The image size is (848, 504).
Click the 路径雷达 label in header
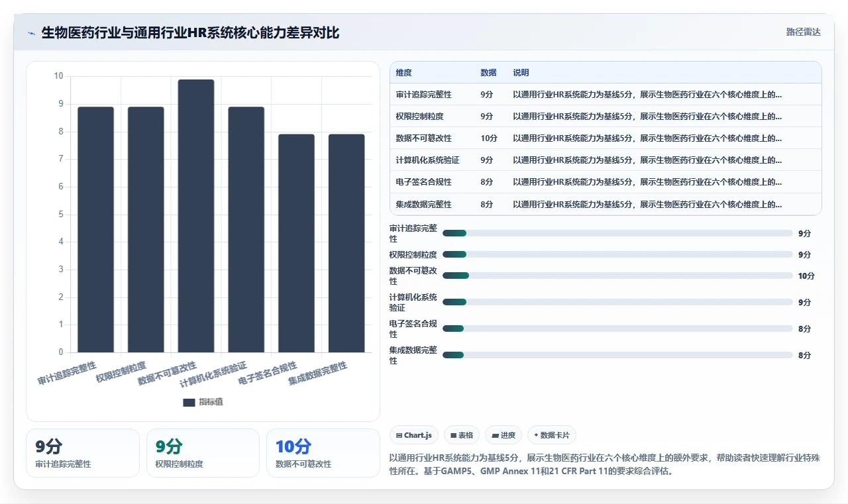coord(803,32)
